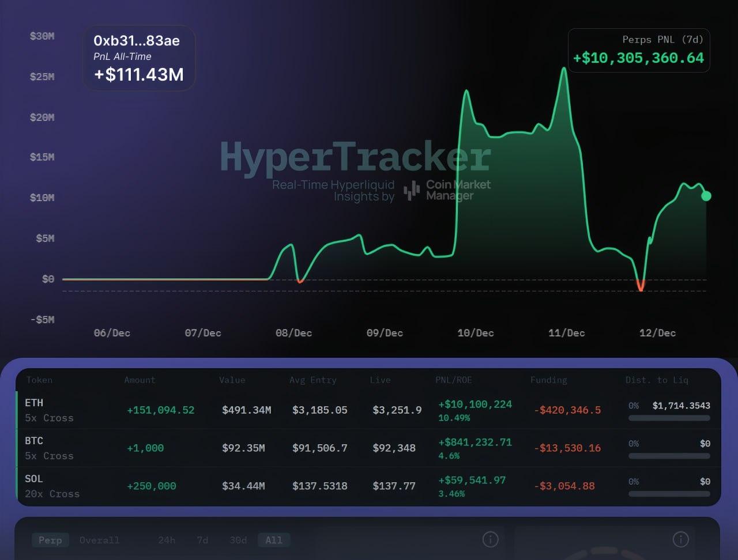Click the green dot at the chart line's end
Image resolution: width=738 pixels, height=560 pixels.
[x=706, y=196]
